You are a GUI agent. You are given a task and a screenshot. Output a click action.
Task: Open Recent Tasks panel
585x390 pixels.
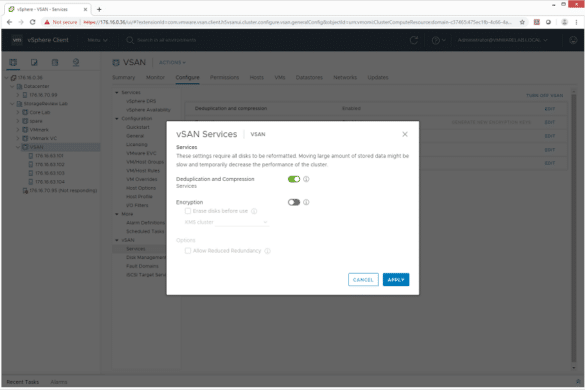click(23, 382)
